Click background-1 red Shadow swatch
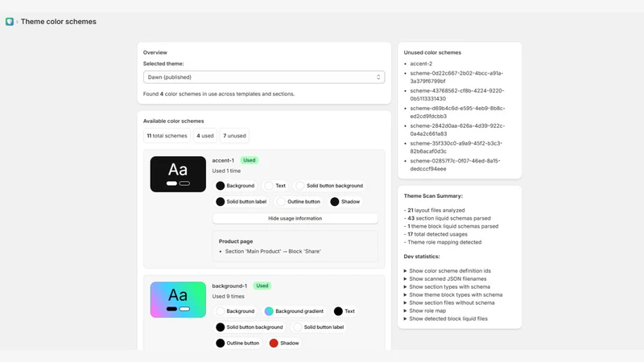The height and width of the screenshot is (362, 644). (274, 343)
